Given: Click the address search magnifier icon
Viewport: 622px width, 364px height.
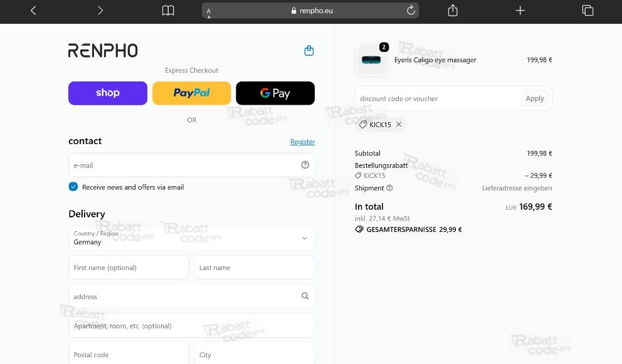Looking at the screenshot, I should click(x=305, y=296).
